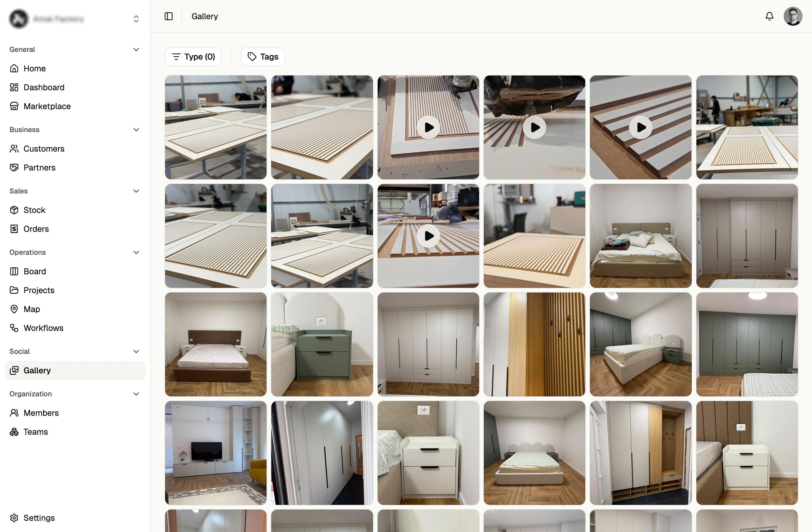812x532 pixels.
Task: Open the Type (0) filter
Action: click(x=193, y=57)
